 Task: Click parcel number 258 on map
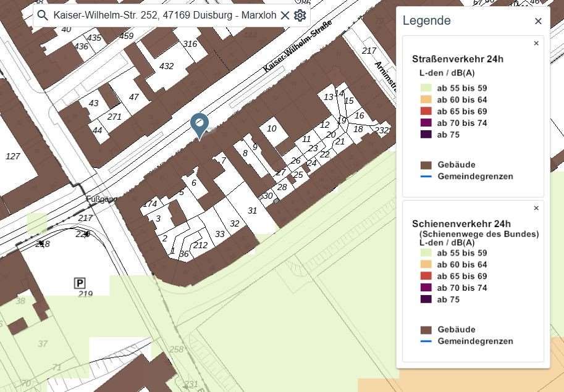pos(176,349)
